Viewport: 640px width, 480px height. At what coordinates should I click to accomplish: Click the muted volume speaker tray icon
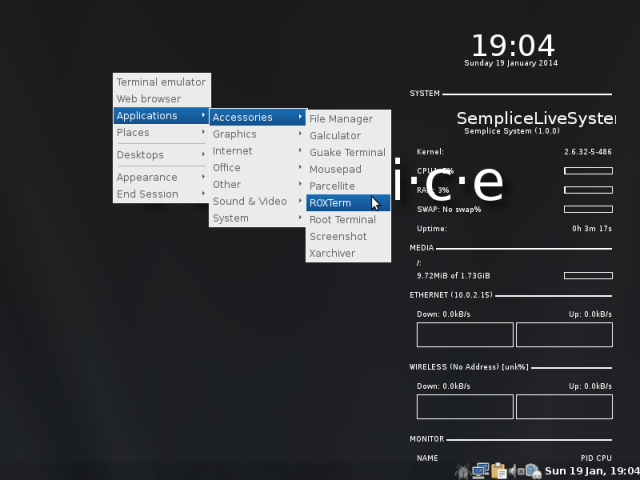click(516, 471)
